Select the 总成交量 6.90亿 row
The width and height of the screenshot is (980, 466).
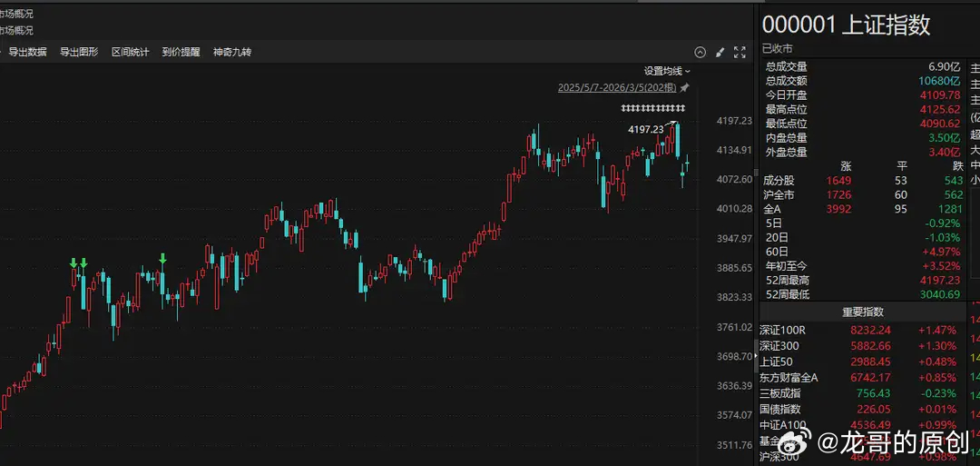(863, 67)
